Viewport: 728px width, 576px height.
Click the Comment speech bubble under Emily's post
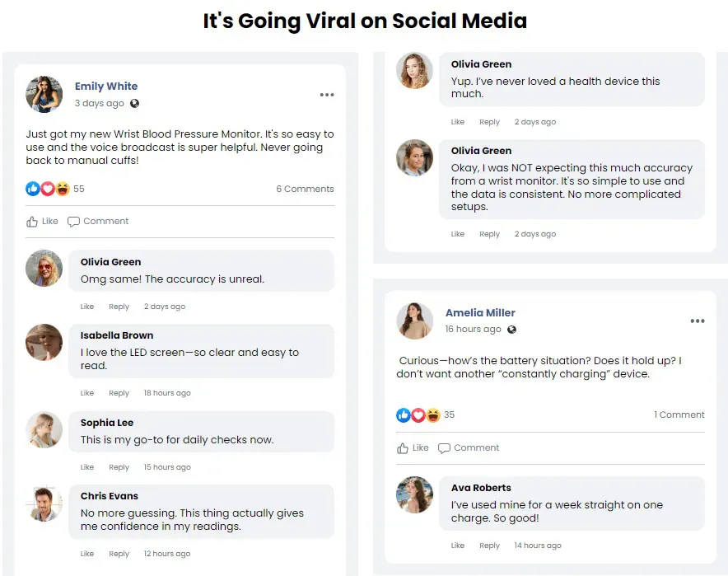click(74, 222)
